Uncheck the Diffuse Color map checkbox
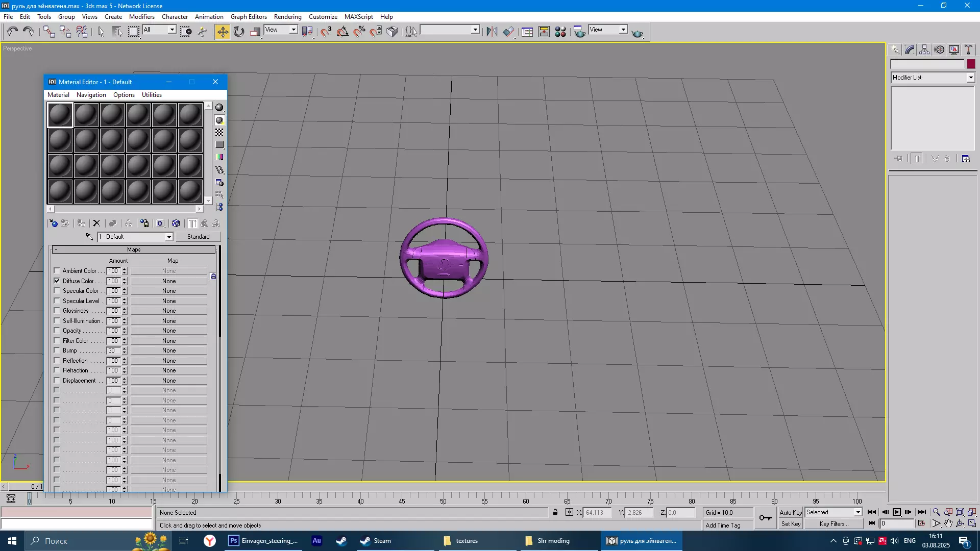Viewport: 980px width, 551px height. (57, 281)
